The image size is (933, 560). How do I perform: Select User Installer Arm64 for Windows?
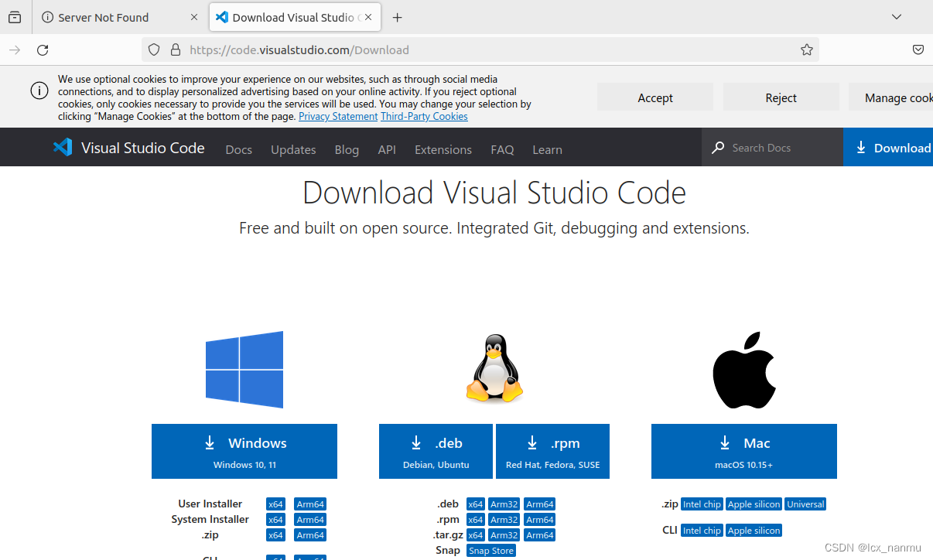[310, 504]
